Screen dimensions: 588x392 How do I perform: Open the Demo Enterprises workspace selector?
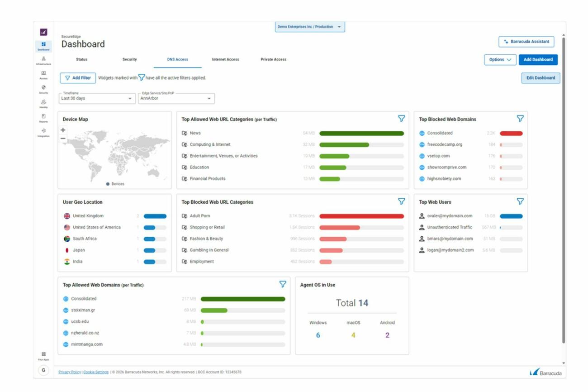click(x=310, y=27)
